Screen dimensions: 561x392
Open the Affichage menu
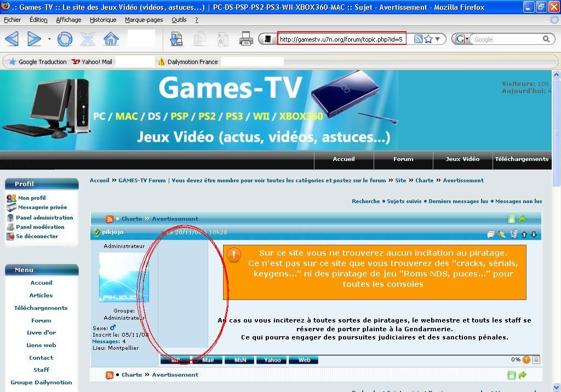[x=68, y=20]
